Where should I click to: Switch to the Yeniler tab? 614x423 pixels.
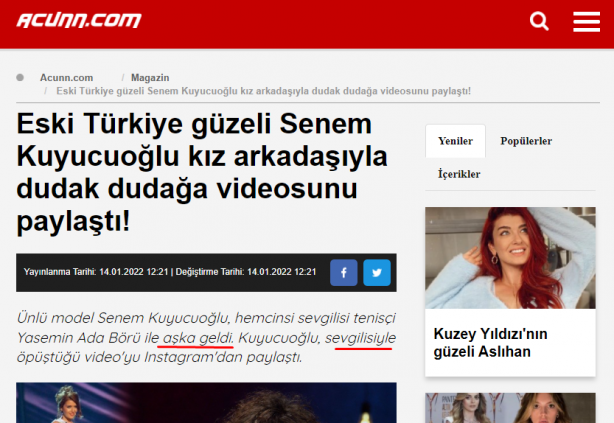[455, 141]
